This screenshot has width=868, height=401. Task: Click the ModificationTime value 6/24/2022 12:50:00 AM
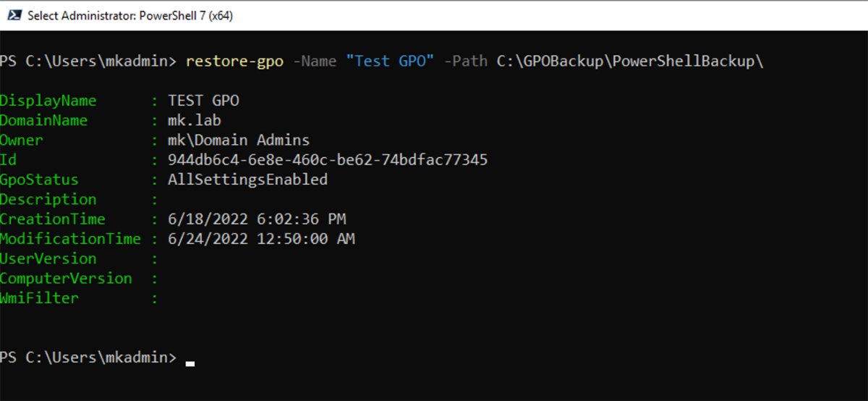[x=261, y=239]
